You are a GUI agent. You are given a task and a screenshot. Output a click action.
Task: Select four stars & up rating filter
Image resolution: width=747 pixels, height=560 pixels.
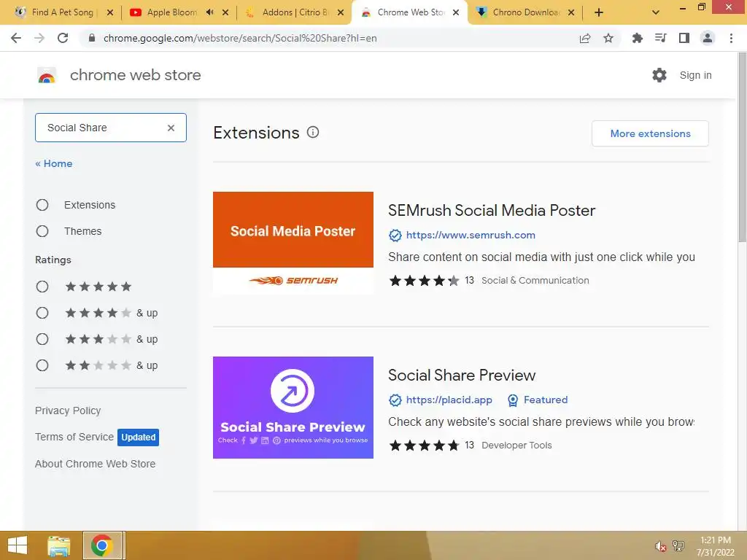(x=42, y=312)
